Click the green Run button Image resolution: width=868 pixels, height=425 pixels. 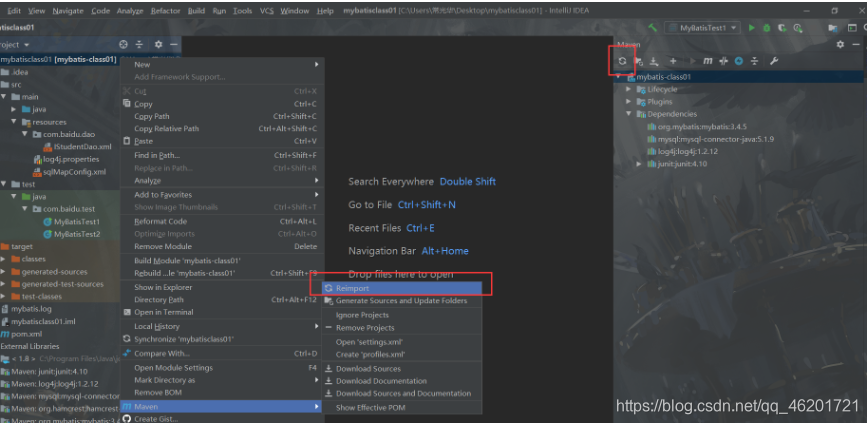[x=751, y=28]
